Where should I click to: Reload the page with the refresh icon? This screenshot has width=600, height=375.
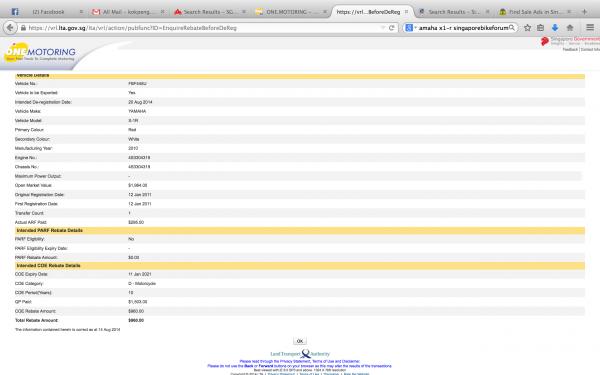click(x=391, y=28)
